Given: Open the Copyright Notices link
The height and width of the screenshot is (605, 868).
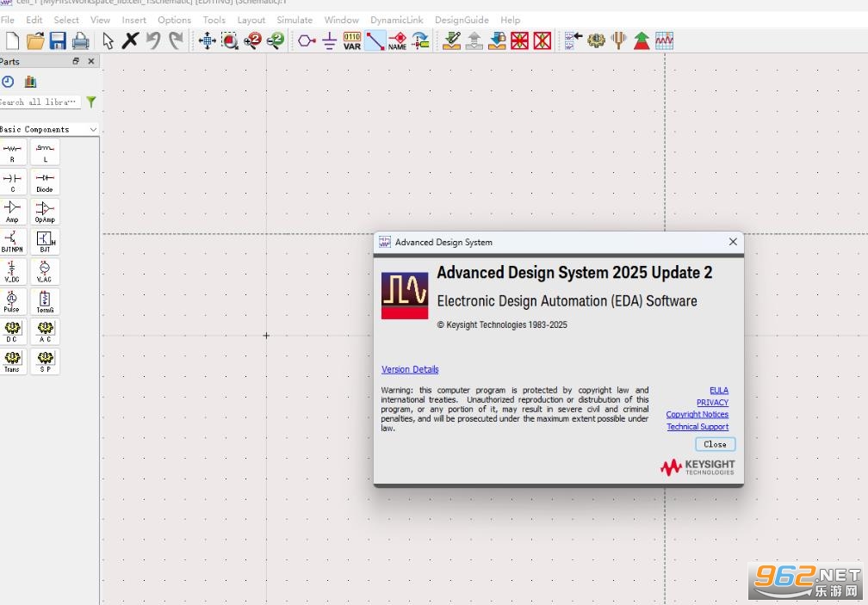Looking at the screenshot, I should tap(697, 414).
